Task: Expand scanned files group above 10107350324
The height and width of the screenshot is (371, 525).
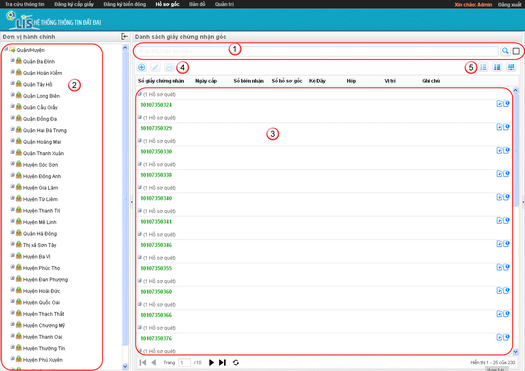Action: click(x=140, y=94)
